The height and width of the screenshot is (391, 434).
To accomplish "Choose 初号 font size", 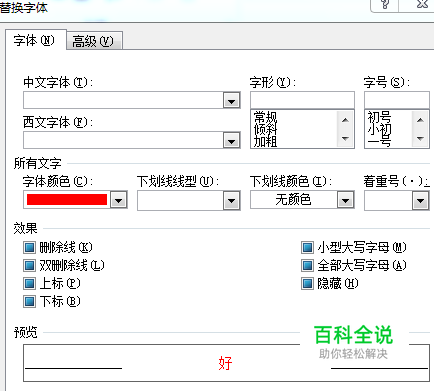I will (x=379, y=117).
